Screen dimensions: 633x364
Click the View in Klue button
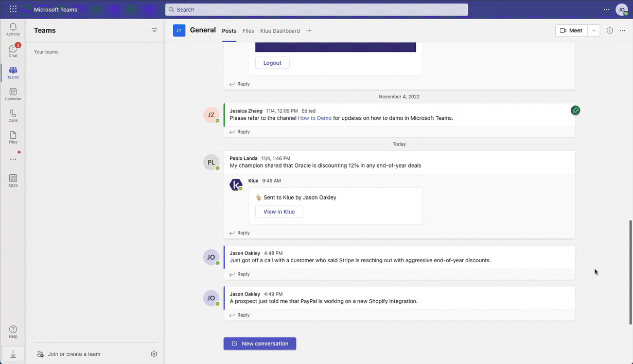pyautogui.click(x=279, y=212)
